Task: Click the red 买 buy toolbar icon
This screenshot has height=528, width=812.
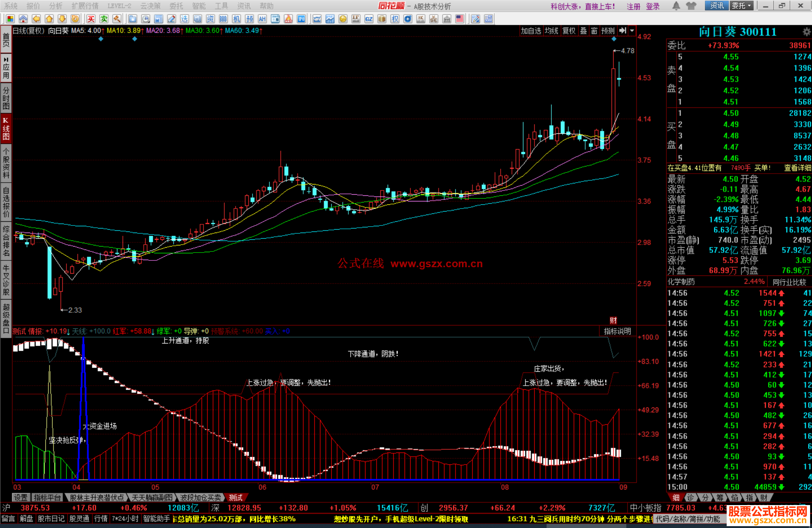Action: pyautogui.click(x=91, y=19)
